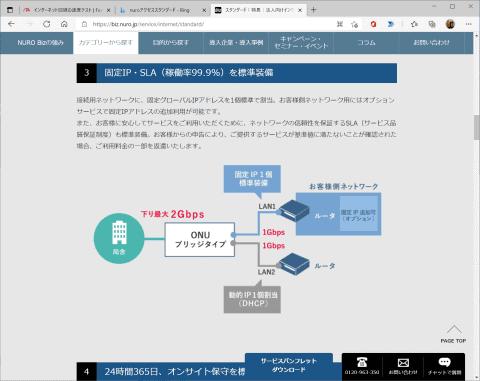Open キャンペーン・セミナー・イベント navigation item

[301, 43]
